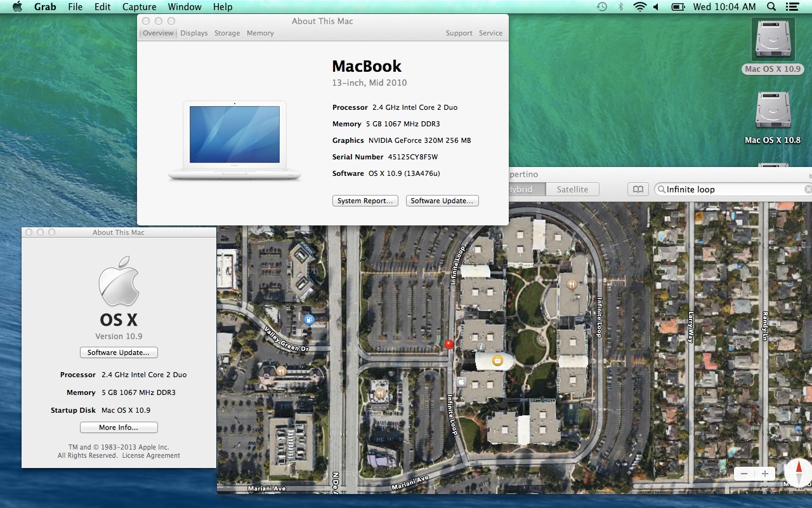812x508 pixels.
Task: Click the white MacBook picture
Action: pyautogui.click(x=235, y=140)
